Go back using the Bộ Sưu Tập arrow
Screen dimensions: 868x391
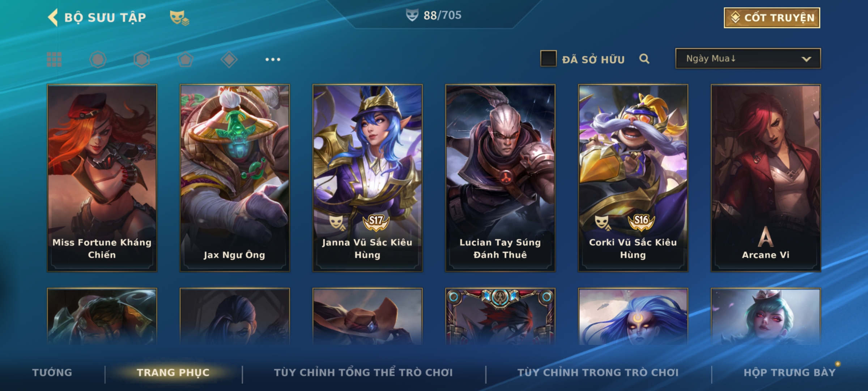tap(53, 18)
